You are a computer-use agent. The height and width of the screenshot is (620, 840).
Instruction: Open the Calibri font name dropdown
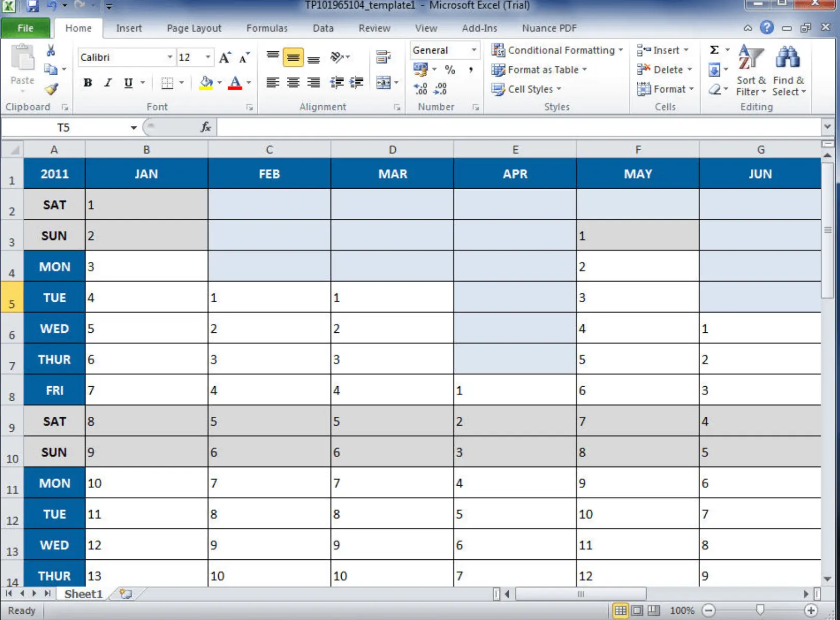point(169,57)
